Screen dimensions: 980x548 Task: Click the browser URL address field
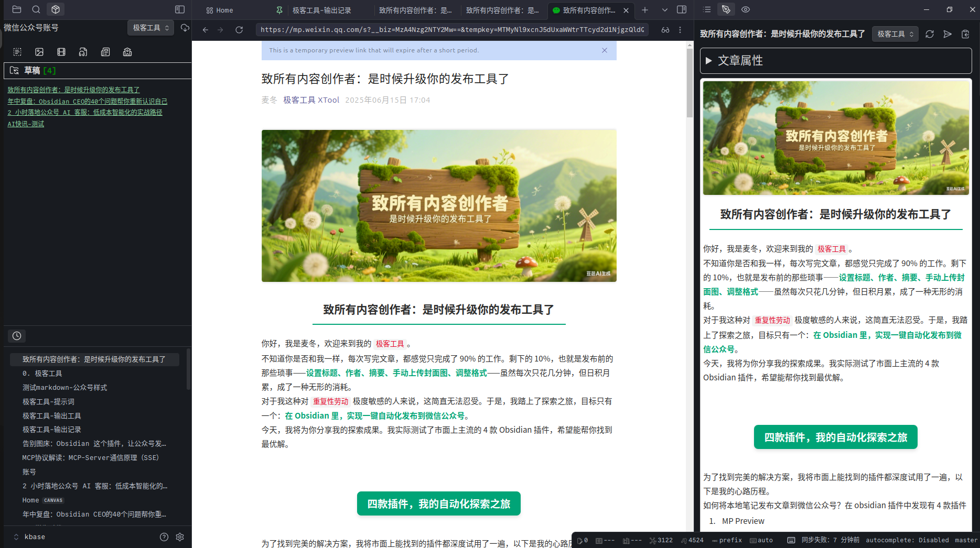click(x=452, y=30)
